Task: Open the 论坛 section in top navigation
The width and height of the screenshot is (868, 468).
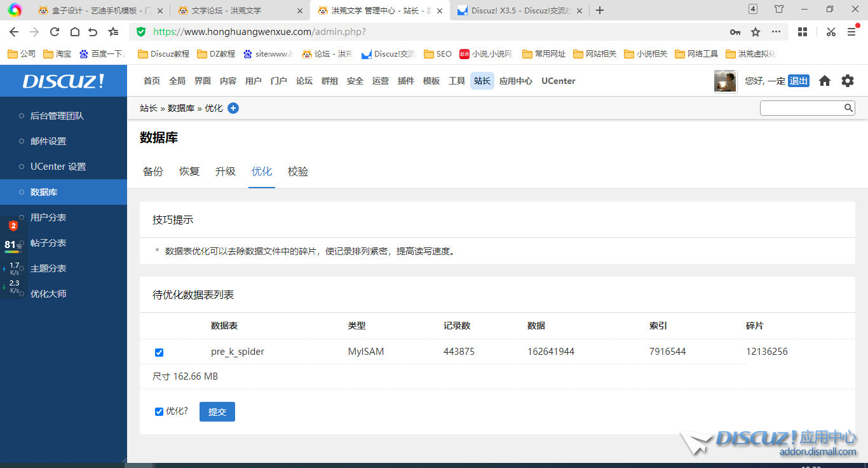Action: (x=304, y=81)
